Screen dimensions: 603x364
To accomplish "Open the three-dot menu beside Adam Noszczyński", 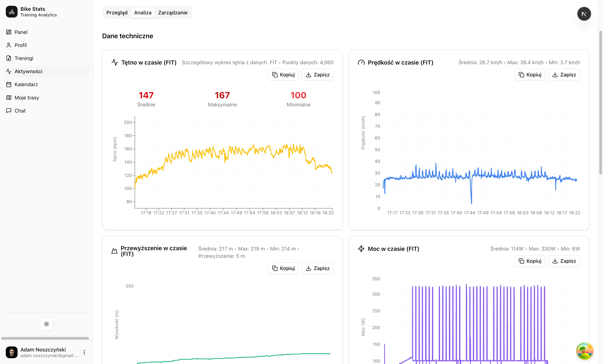I will (x=84, y=352).
